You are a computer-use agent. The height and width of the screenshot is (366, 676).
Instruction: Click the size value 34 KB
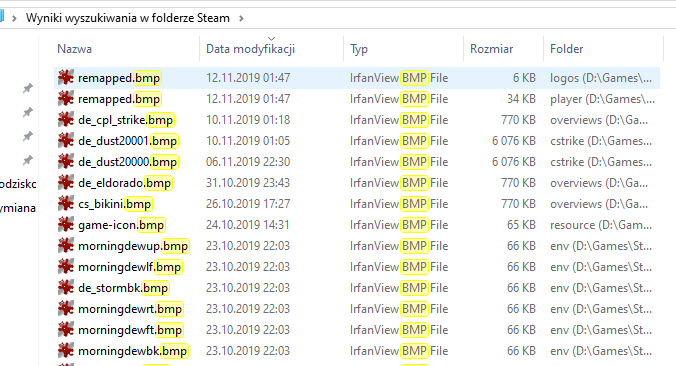[521, 99]
